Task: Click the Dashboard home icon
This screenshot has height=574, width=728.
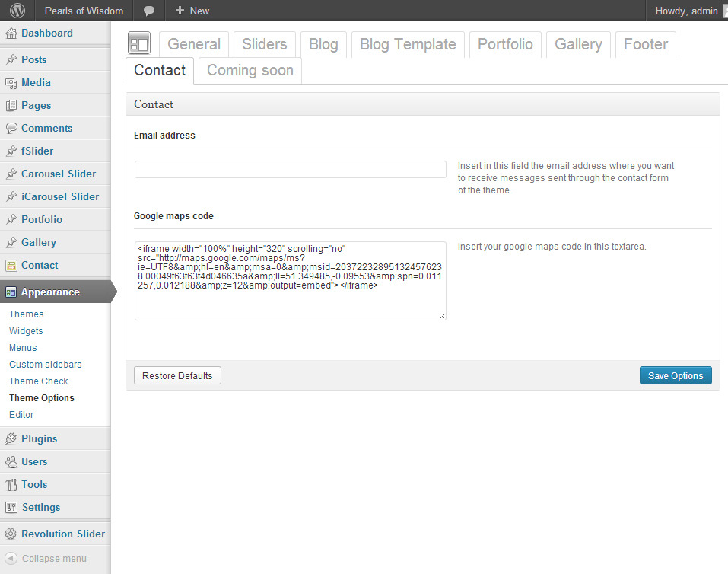Action: coord(11,33)
